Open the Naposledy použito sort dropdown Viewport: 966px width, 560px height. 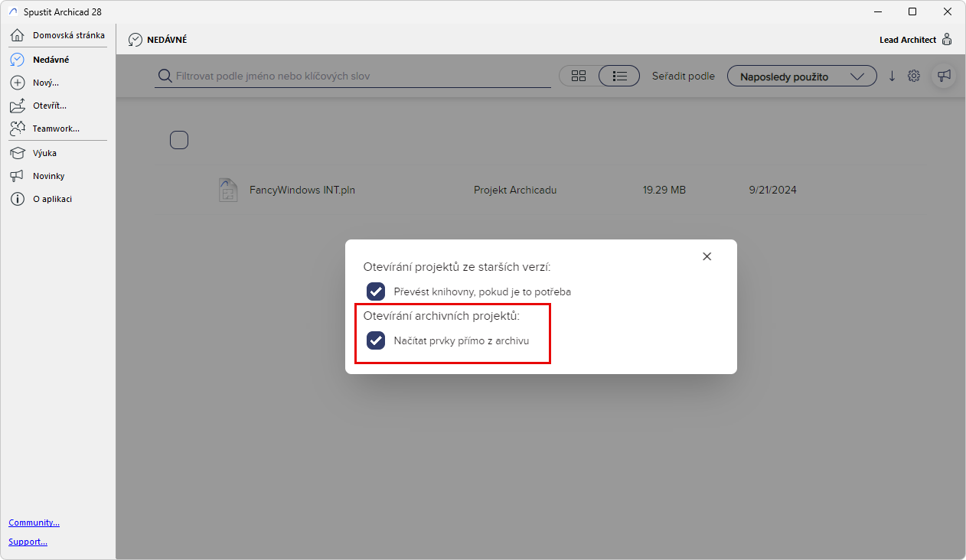click(802, 77)
